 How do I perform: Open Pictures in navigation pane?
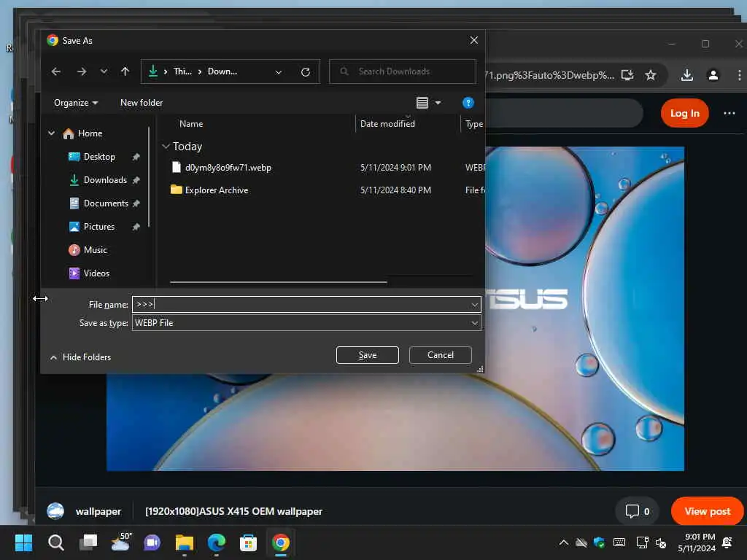pyautogui.click(x=93, y=227)
